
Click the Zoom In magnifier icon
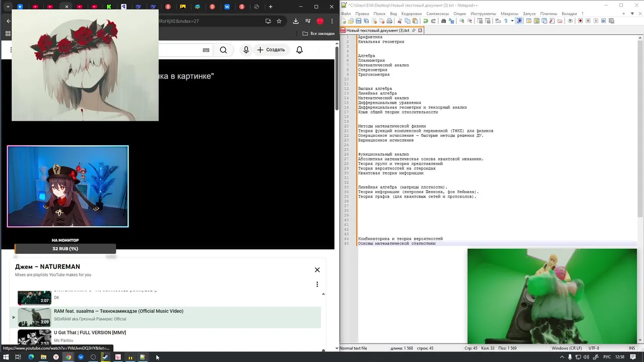pyautogui.click(x=462, y=21)
